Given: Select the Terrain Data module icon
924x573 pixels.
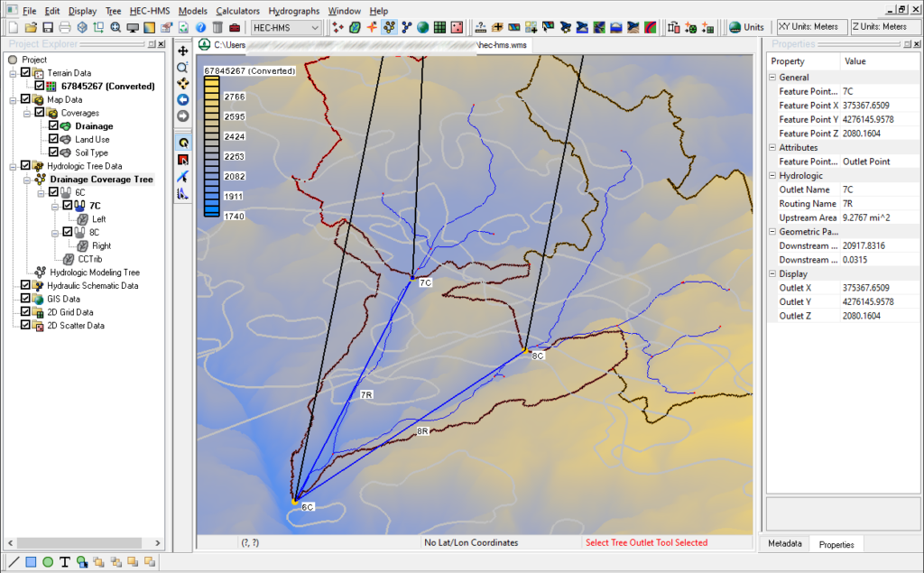Looking at the screenshot, I should coord(337,27).
